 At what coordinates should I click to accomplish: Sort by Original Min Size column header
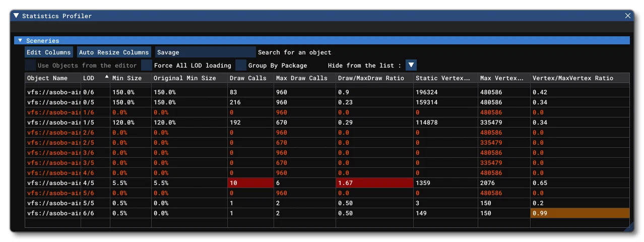tap(189, 78)
